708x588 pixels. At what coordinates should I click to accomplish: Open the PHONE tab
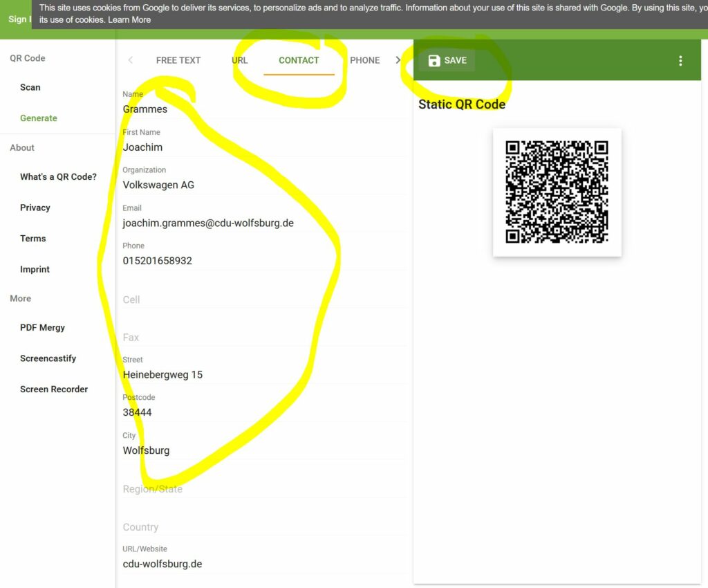tap(365, 60)
